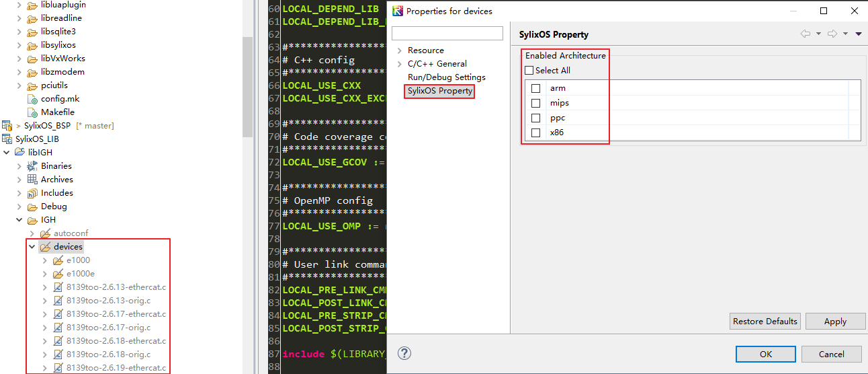Go forward to next property page
The height and width of the screenshot is (374, 868).
pyautogui.click(x=832, y=34)
